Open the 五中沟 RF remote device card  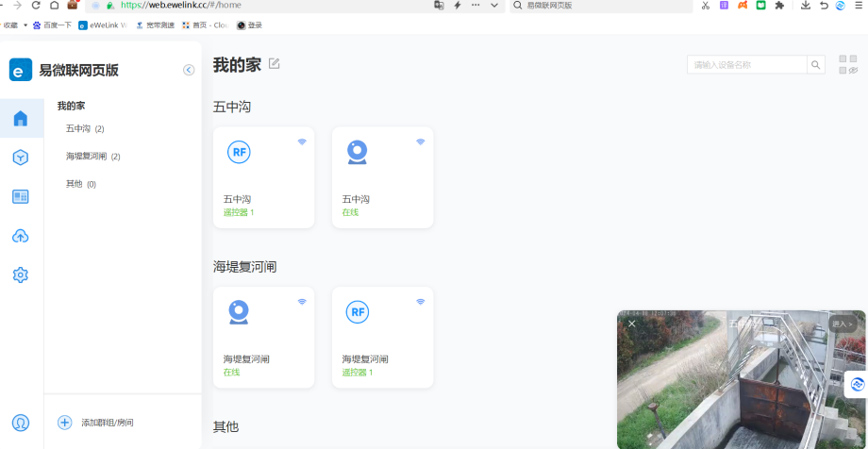263,177
